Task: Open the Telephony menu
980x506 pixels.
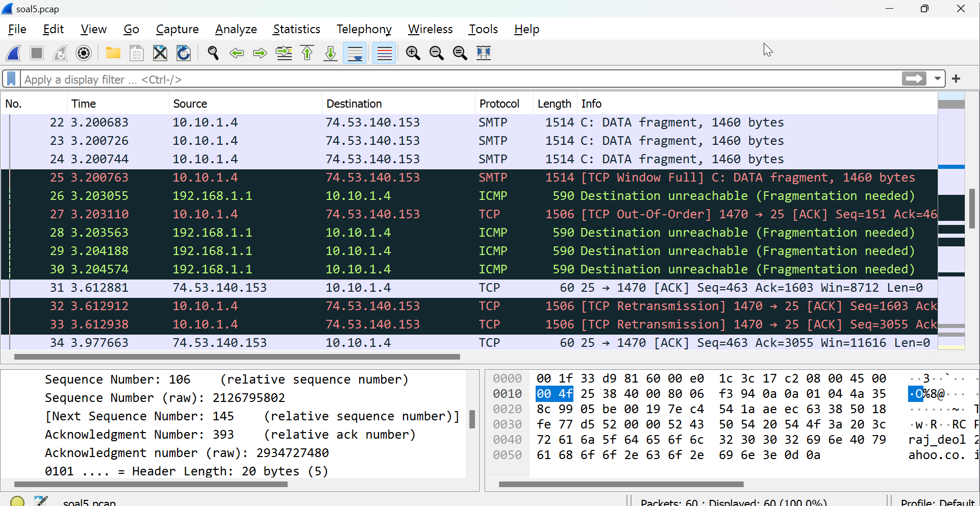Action: pyautogui.click(x=363, y=29)
